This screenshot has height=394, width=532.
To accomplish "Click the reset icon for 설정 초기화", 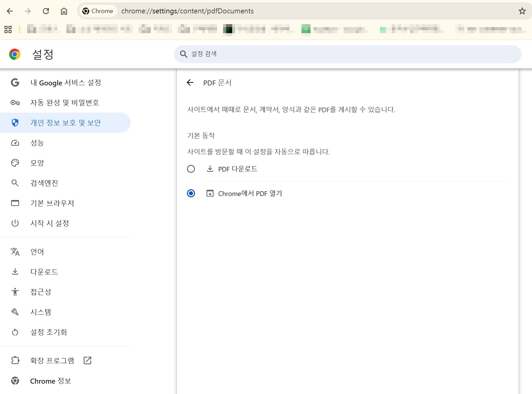I will click(x=15, y=332).
